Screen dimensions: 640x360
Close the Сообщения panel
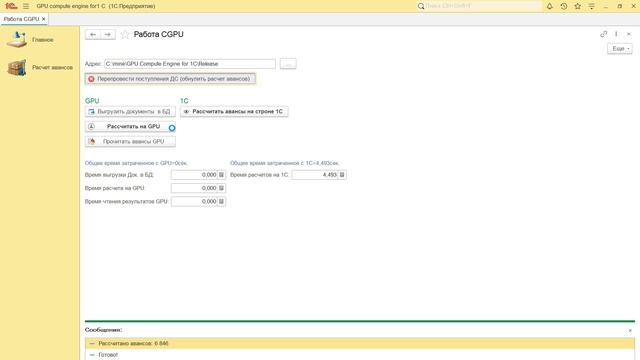click(x=630, y=330)
